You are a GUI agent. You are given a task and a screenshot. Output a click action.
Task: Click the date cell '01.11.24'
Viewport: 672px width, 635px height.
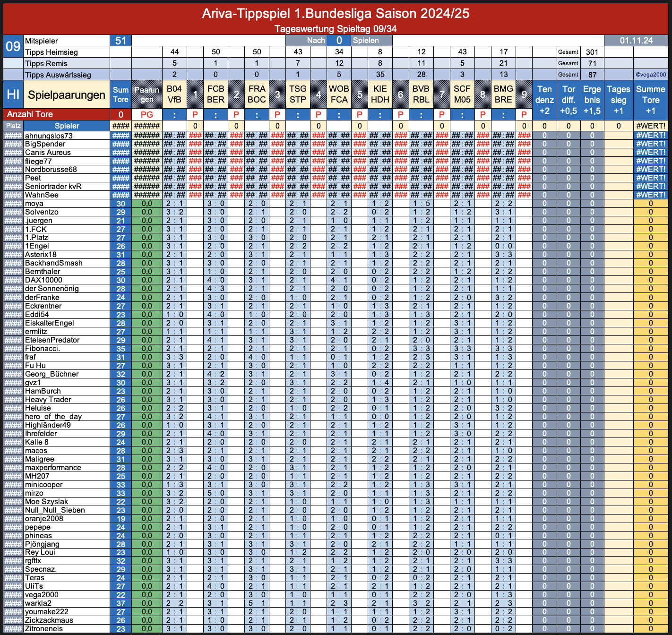[x=636, y=41]
